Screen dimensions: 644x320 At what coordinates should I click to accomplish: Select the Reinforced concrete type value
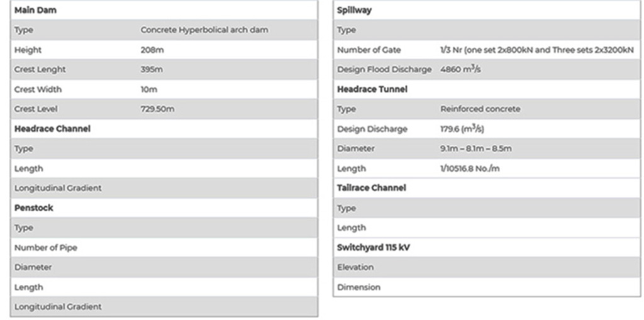click(x=480, y=109)
